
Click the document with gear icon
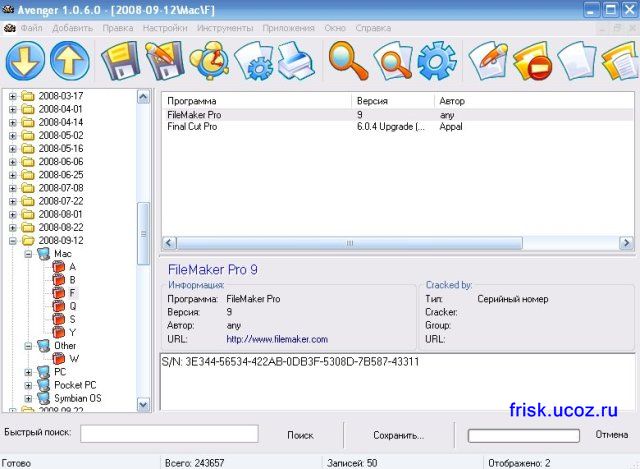254,61
